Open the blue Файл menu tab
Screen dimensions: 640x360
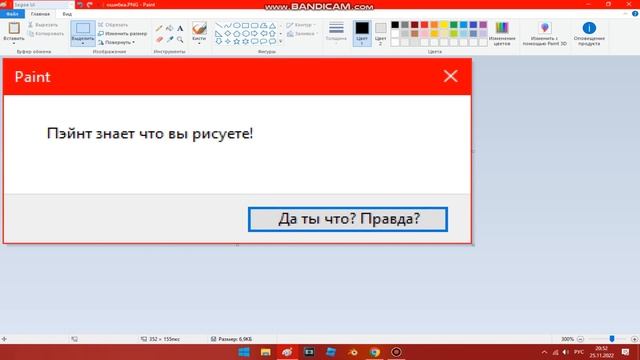coord(12,14)
